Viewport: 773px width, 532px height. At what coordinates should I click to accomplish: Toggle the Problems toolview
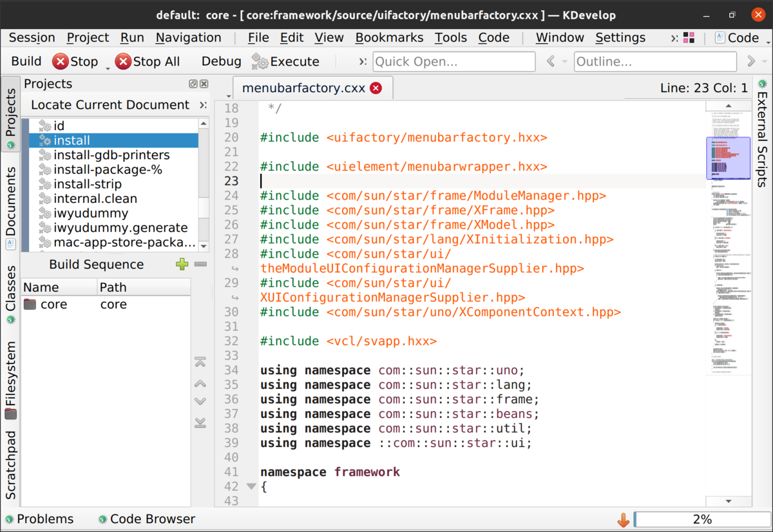[45, 519]
